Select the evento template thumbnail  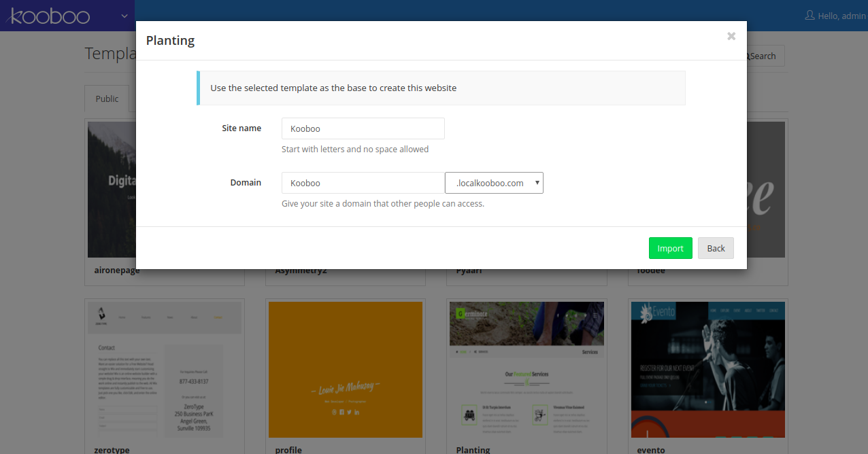point(708,370)
